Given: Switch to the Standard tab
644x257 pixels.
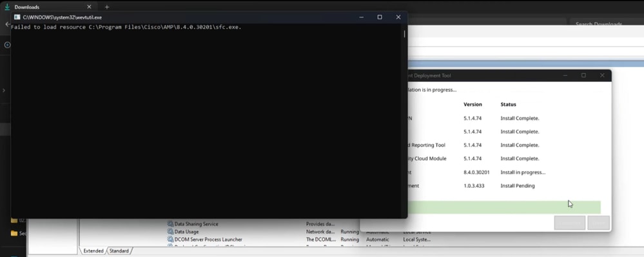Looking at the screenshot, I should pos(119,251).
